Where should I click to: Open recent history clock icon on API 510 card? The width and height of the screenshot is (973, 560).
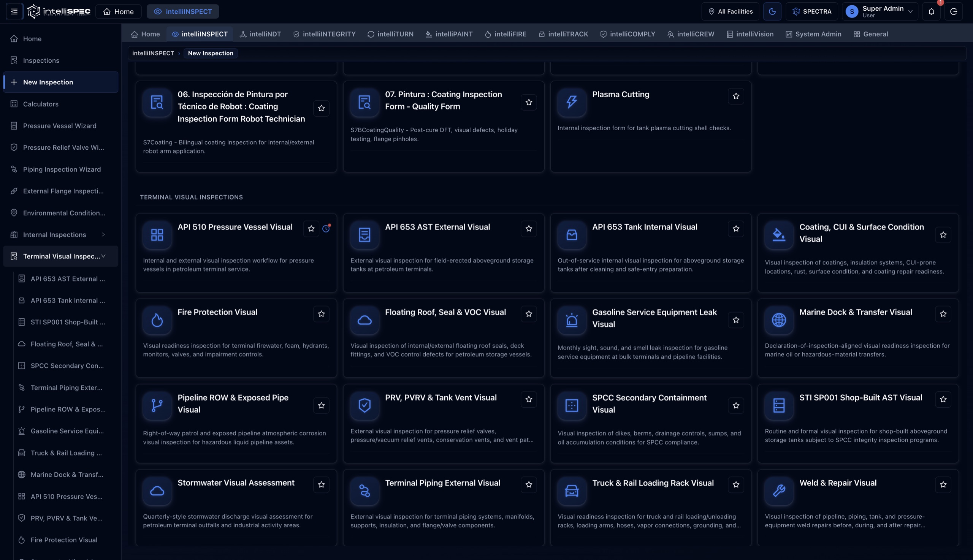[326, 228]
